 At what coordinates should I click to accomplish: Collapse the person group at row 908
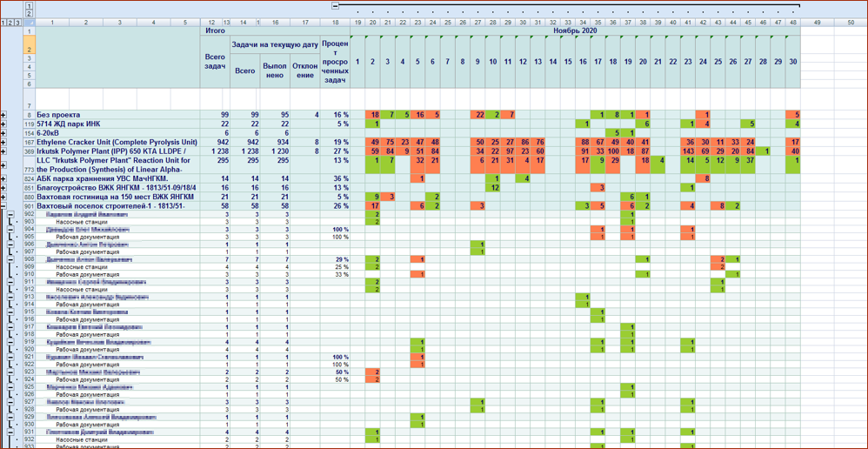click(x=11, y=259)
